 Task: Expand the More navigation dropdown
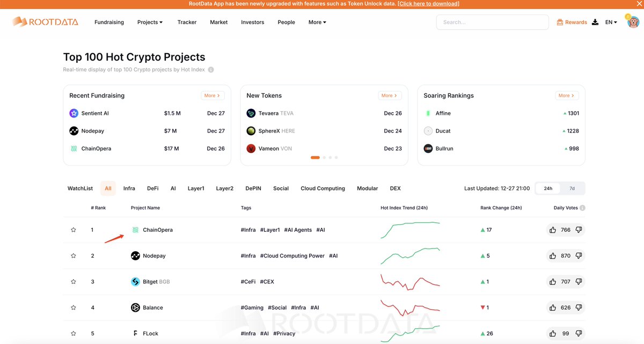(317, 22)
